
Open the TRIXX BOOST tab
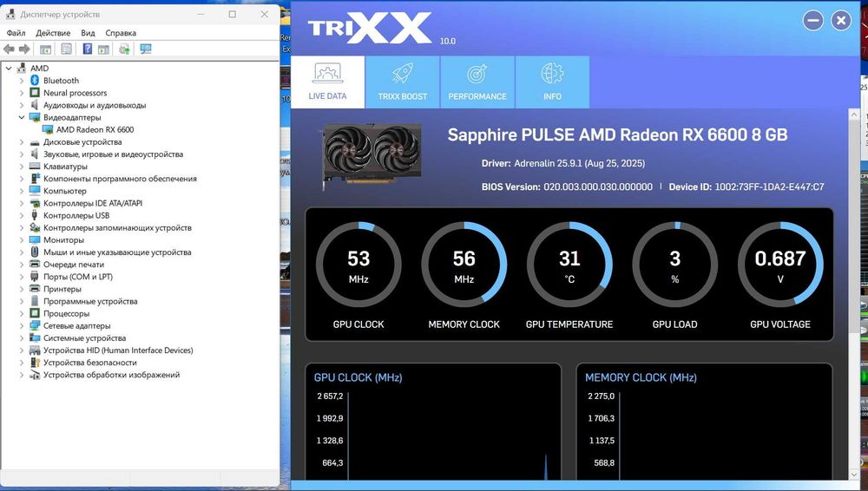(x=403, y=82)
